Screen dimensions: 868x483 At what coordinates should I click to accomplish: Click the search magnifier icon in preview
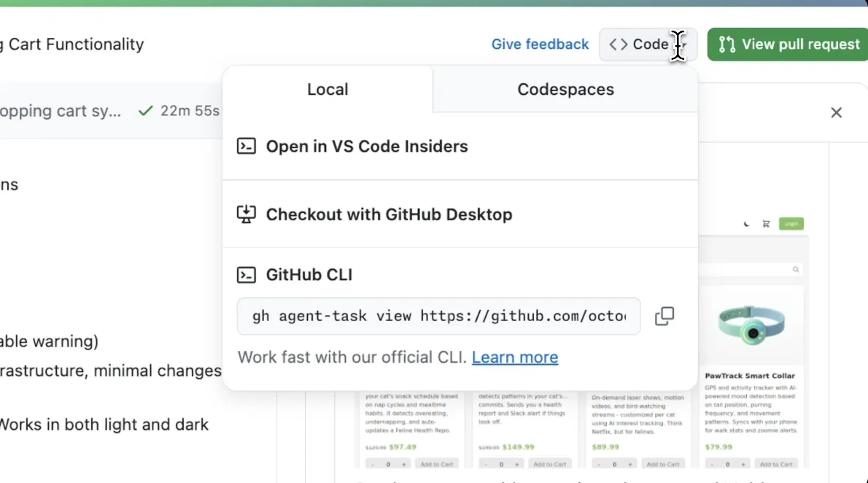click(x=796, y=270)
